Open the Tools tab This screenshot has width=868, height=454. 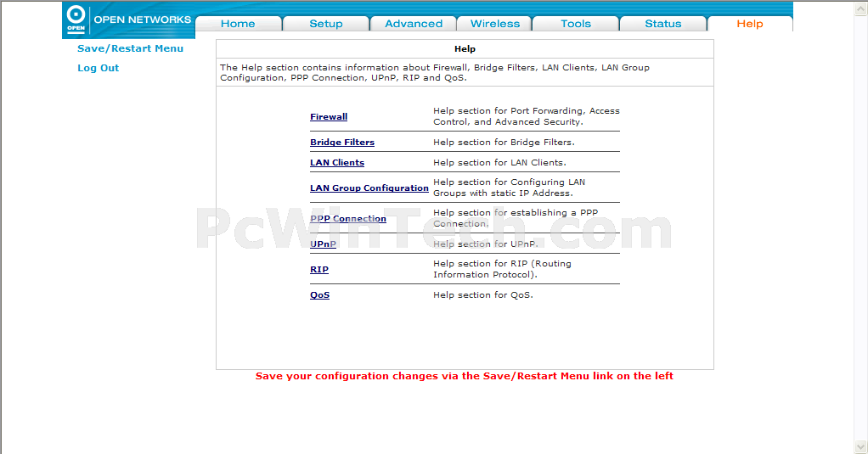point(576,24)
